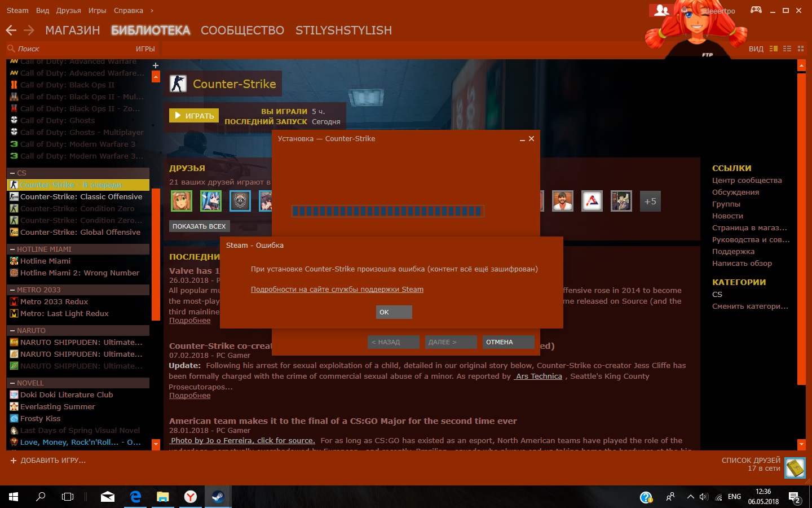Open the Windows Start menu
This screenshot has width=812, height=508.
[14, 497]
